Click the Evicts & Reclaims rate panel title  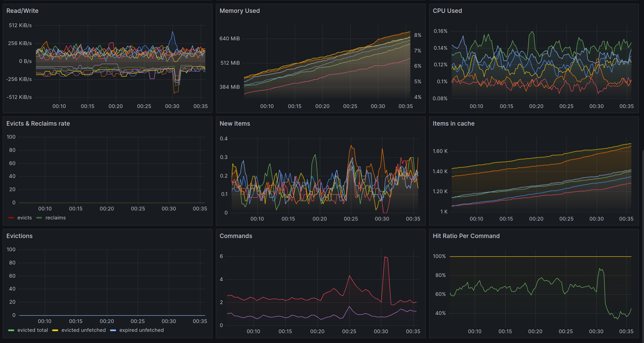(x=38, y=124)
